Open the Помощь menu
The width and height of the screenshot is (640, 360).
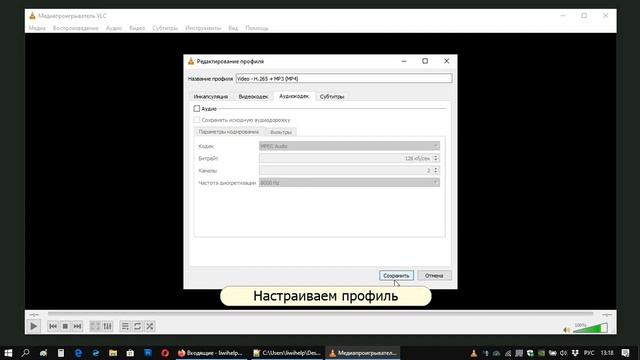[x=257, y=28]
